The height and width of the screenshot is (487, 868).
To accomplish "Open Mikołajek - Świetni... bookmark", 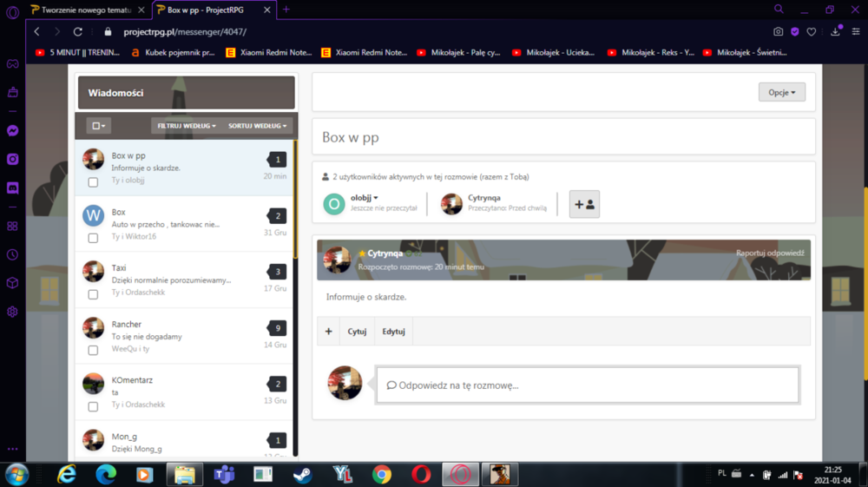I will 745,53.
